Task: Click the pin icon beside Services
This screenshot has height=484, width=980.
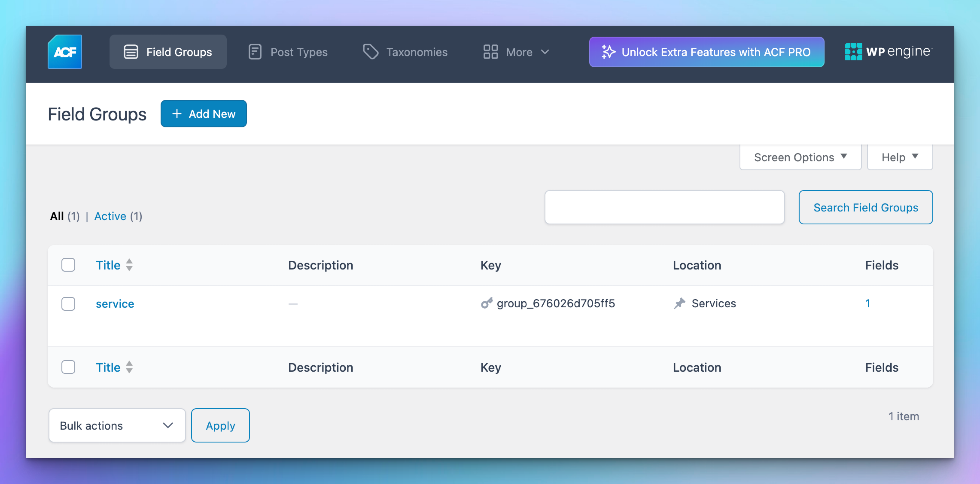Action: (x=680, y=303)
